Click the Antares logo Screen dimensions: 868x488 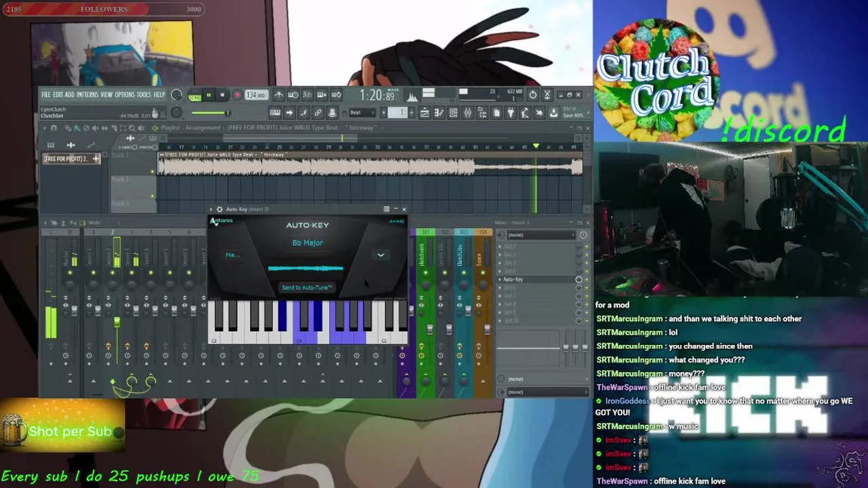pyautogui.click(x=221, y=221)
